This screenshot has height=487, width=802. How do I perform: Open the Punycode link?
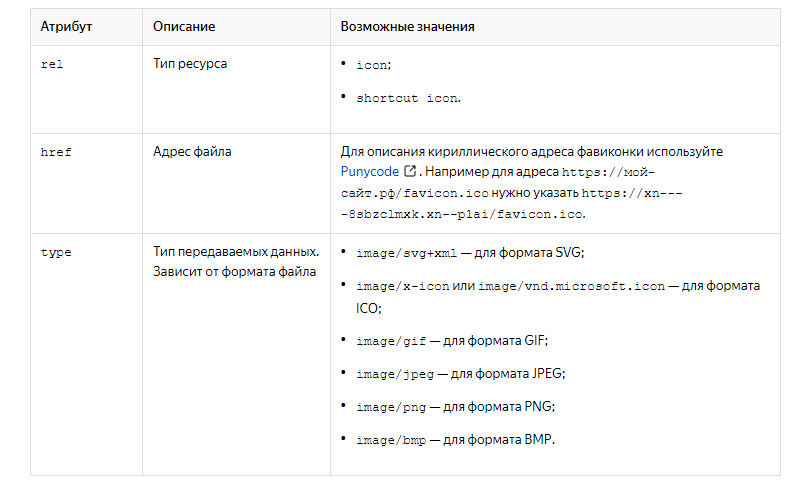point(369,172)
